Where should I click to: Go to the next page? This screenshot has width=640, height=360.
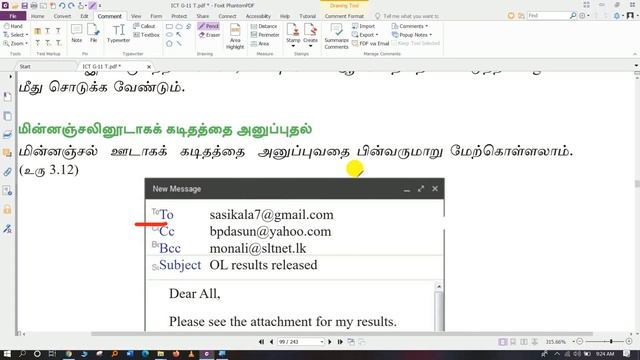click(329, 342)
